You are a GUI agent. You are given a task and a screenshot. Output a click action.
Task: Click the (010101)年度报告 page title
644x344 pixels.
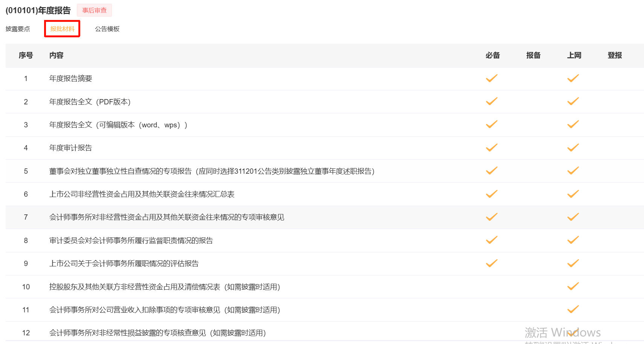click(x=38, y=11)
